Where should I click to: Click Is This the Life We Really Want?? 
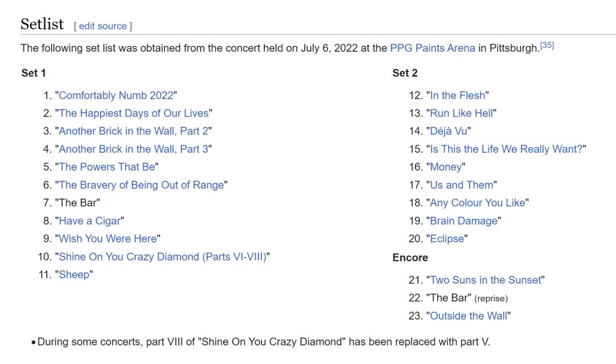pyautogui.click(x=506, y=149)
